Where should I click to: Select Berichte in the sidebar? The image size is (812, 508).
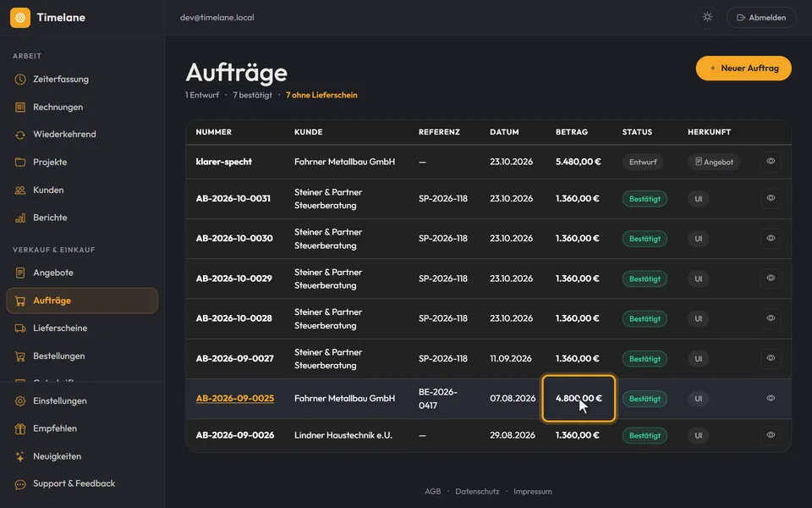[x=82, y=218]
